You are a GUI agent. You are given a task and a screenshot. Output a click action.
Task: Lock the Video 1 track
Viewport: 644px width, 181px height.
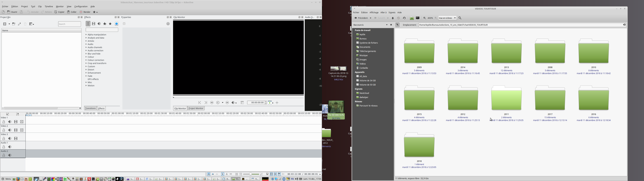pyautogui.click(x=4, y=122)
